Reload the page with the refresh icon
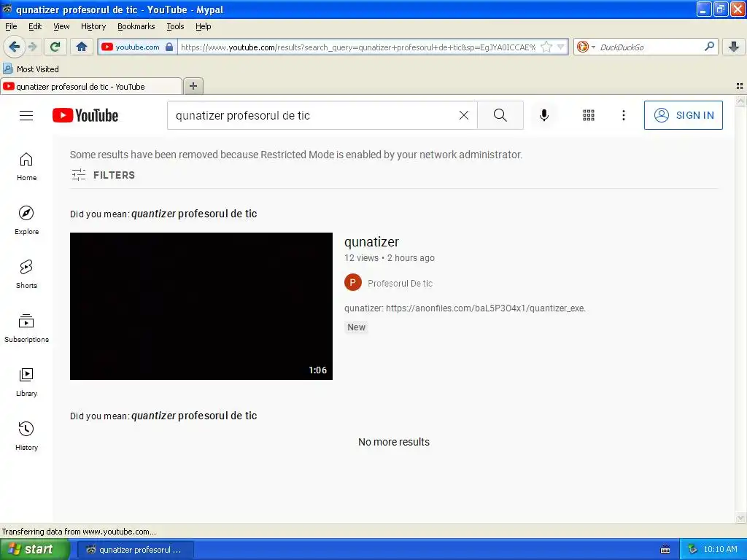 pyautogui.click(x=55, y=47)
